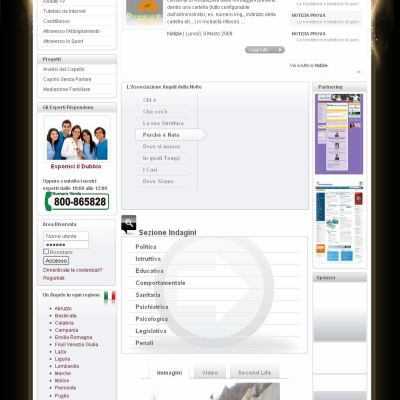This screenshot has width=400, height=400.
Task: Follow the Notizie link in Vai a tutte
Action: coord(321,65)
